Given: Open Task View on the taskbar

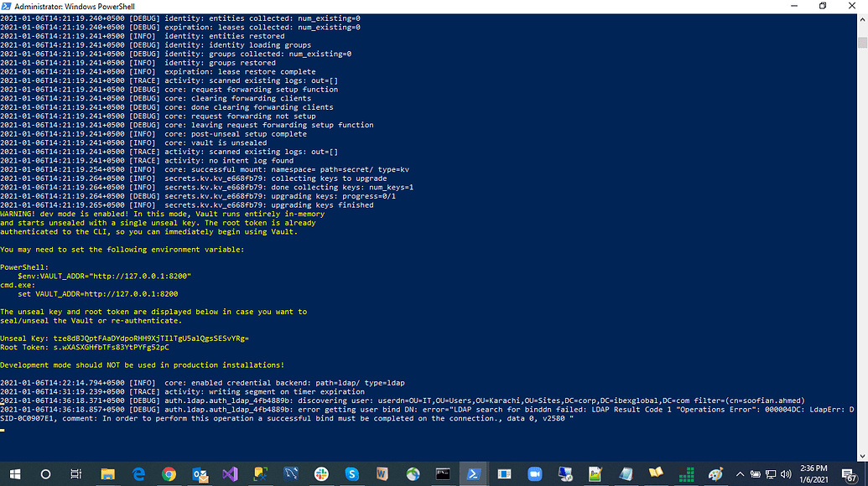Looking at the screenshot, I should tap(75, 473).
